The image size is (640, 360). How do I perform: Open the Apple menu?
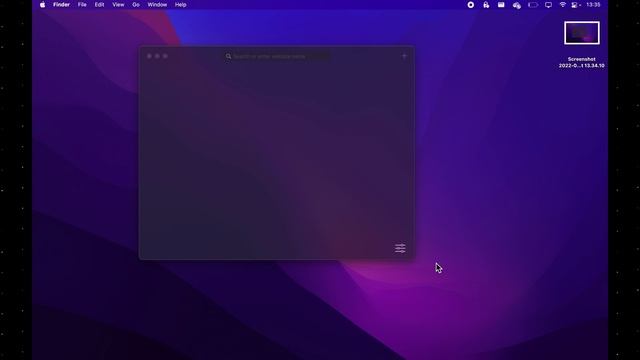coord(42,5)
